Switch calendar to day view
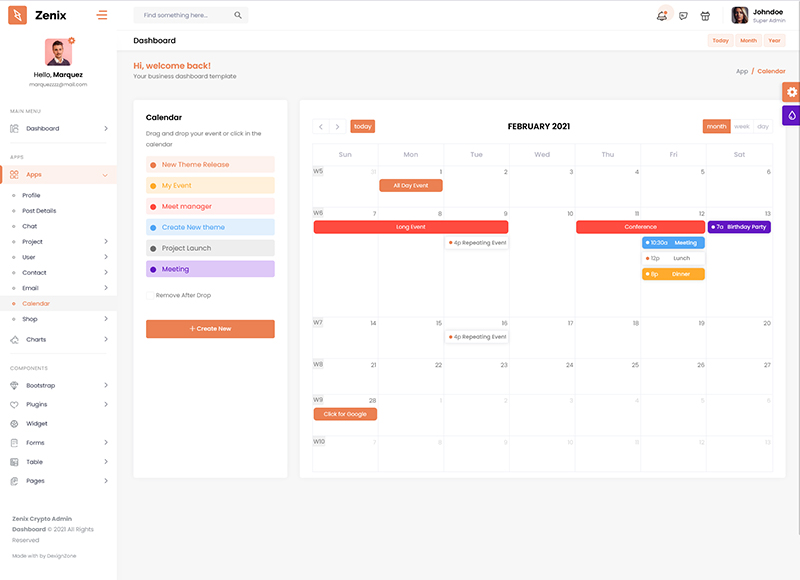The image size is (800, 580). 763,127
